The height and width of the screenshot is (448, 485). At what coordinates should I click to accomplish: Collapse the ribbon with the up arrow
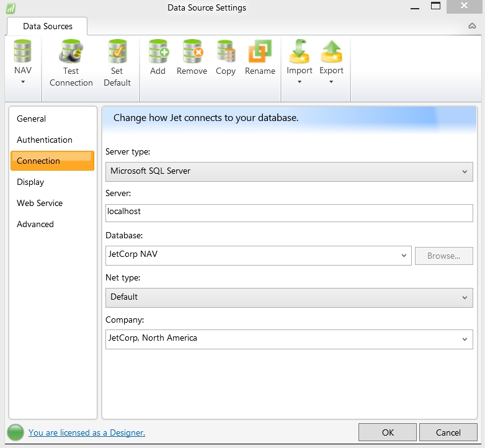[x=472, y=26]
